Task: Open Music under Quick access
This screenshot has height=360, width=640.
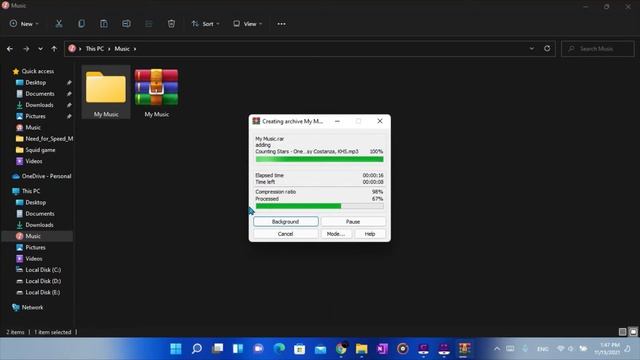Action: 33,127
